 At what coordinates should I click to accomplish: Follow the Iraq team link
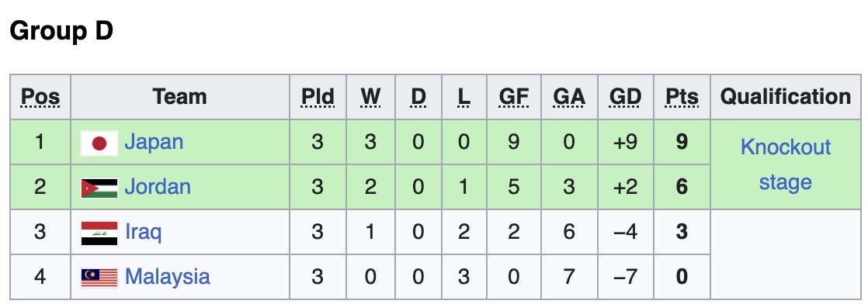click(144, 232)
